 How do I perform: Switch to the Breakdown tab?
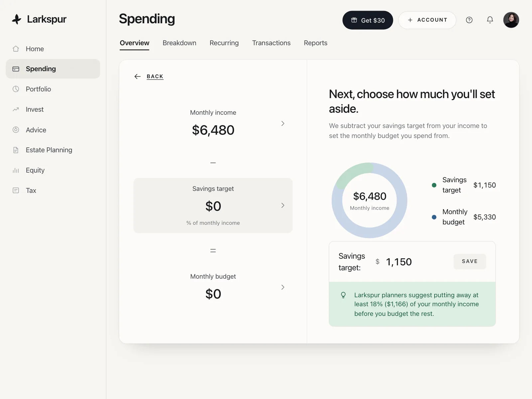point(180,43)
